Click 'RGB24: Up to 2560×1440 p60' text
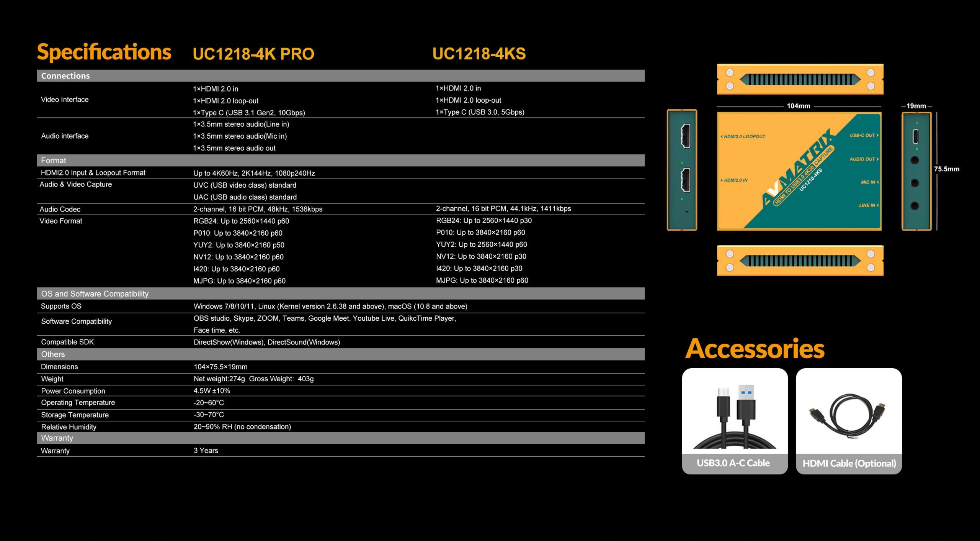 (x=241, y=221)
